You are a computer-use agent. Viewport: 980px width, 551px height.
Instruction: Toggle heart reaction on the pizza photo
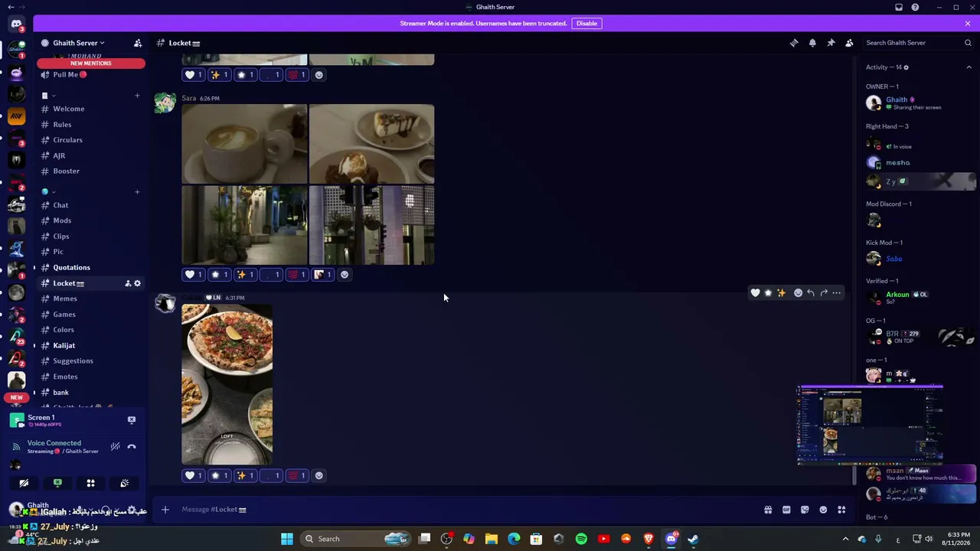[194, 475]
